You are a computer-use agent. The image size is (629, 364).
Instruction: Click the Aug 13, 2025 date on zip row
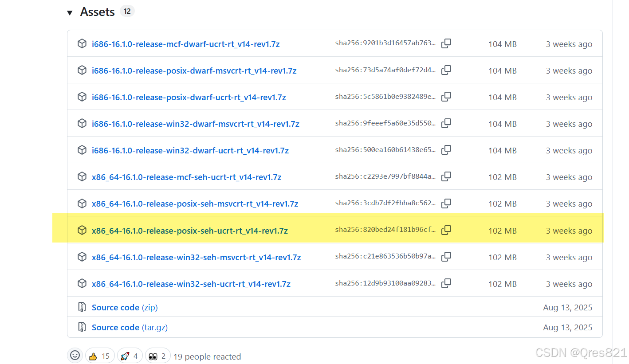pyautogui.click(x=568, y=307)
